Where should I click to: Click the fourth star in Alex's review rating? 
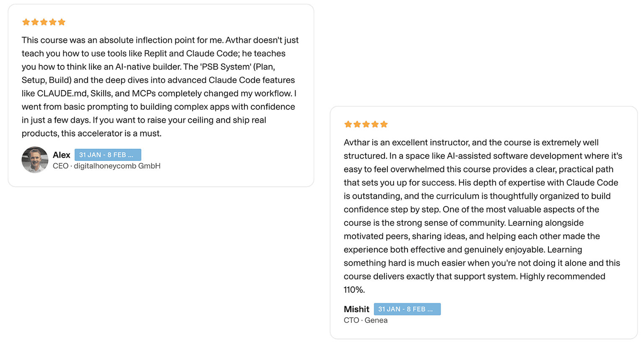tap(53, 22)
